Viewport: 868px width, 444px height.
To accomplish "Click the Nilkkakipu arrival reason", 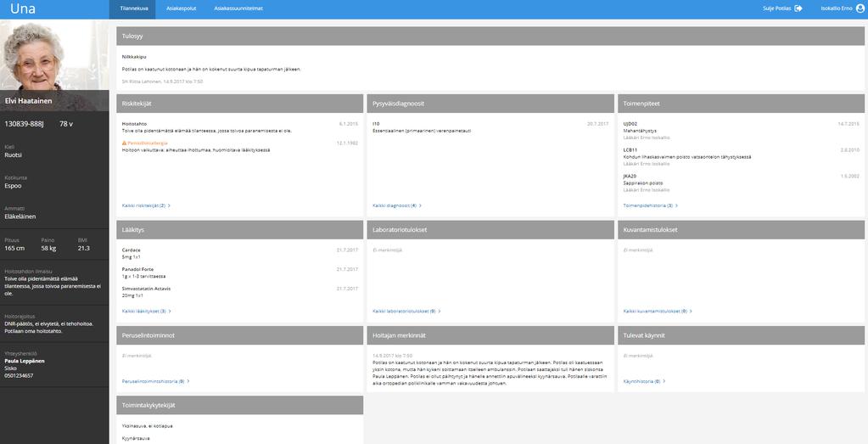I will [134, 57].
